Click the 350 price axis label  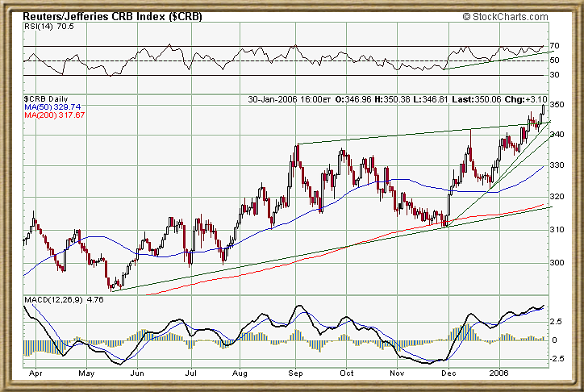557,106
